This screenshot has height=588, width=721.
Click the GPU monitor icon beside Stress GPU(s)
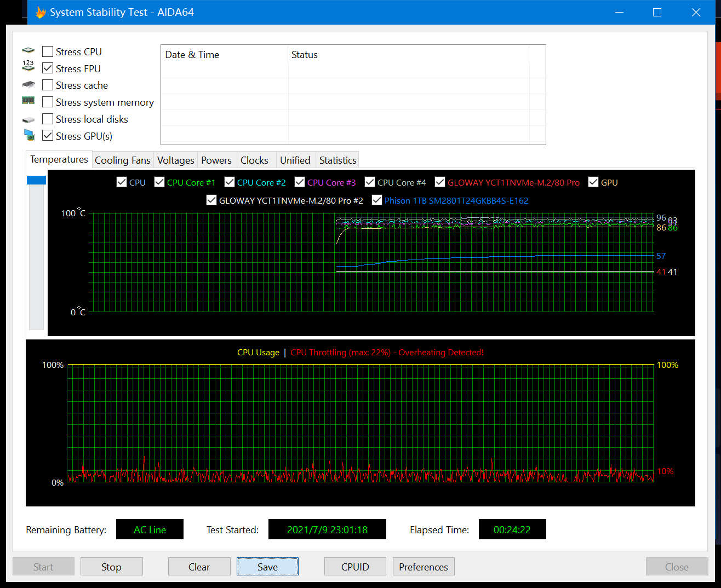coord(29,135)
